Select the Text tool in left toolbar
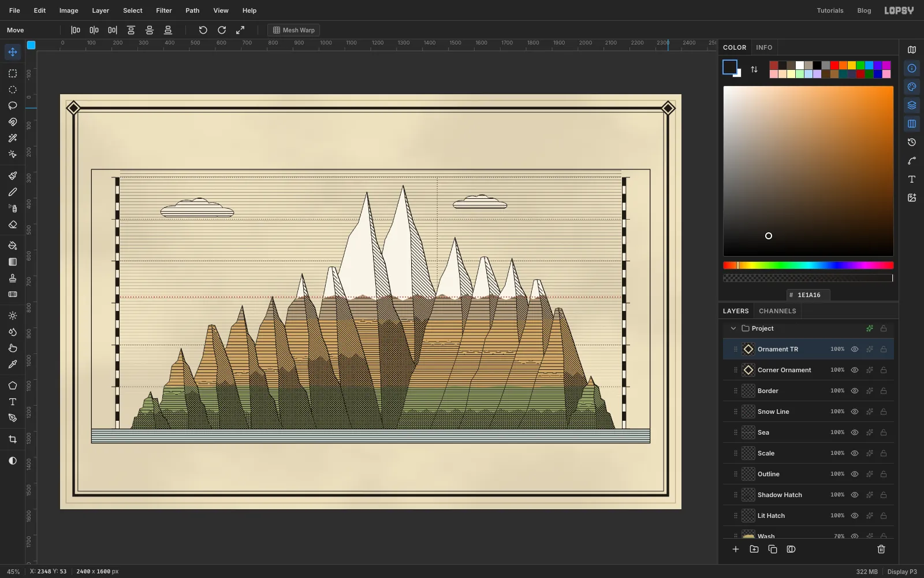 [13, 402]
